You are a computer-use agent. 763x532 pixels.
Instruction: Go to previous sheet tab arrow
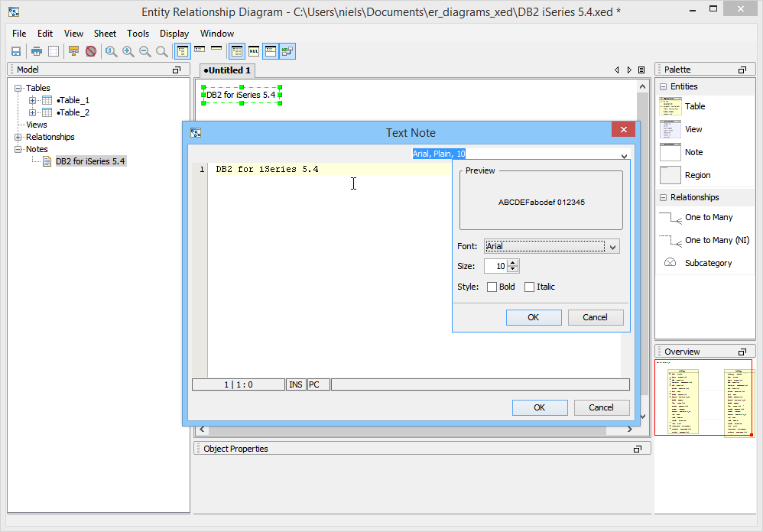tap(617, 70)
